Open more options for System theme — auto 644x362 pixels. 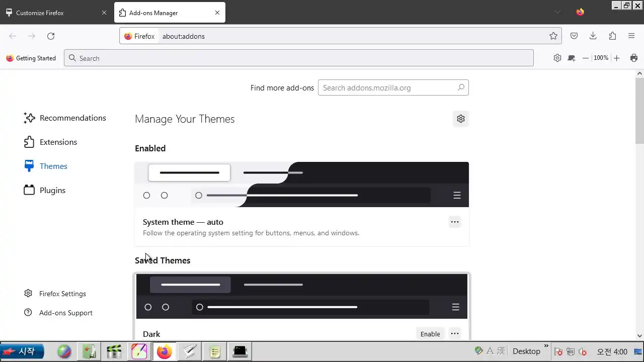coord(455,222)
